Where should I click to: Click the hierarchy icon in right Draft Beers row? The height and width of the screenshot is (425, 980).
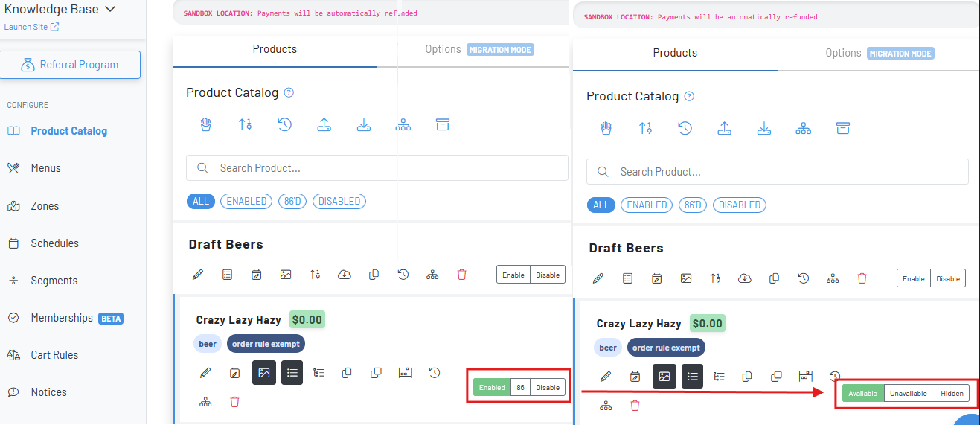833,278
